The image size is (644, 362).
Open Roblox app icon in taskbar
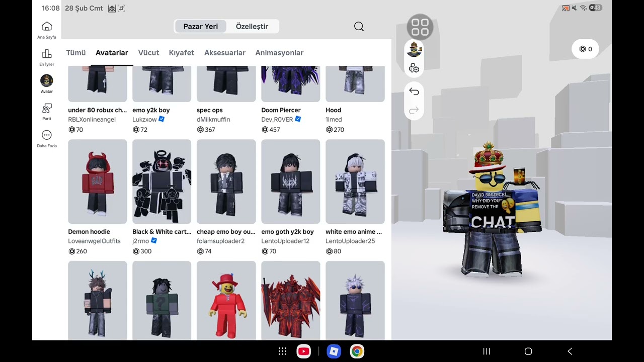[334, 351]
